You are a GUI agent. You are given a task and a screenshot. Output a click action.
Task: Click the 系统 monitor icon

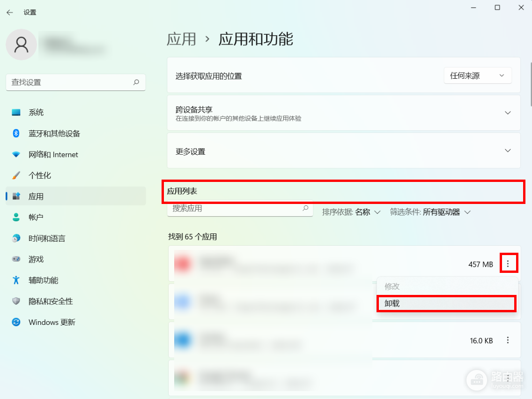pyautogui.click(x=16, y=113)
